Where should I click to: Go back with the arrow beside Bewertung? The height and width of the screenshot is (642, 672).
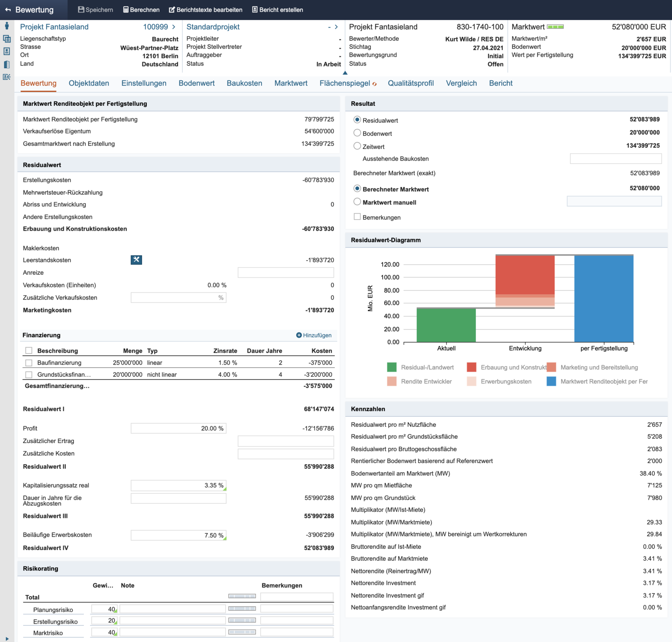tap(8, 9)
